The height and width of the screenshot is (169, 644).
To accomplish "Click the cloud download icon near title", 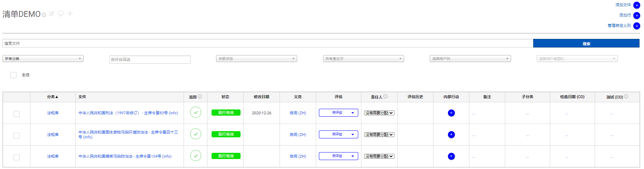I will pyautogui.click(x=61, y=14).
